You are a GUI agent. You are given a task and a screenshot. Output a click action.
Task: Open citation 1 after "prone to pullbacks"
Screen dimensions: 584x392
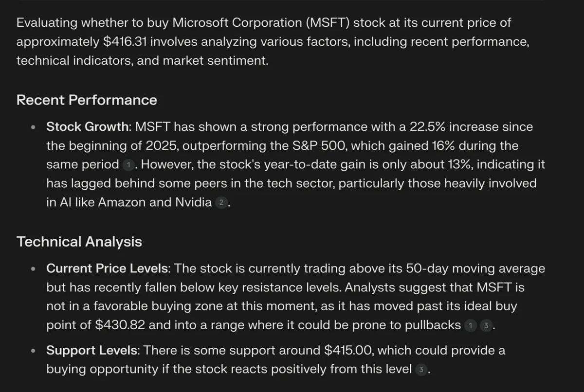[x=470, y=326]
